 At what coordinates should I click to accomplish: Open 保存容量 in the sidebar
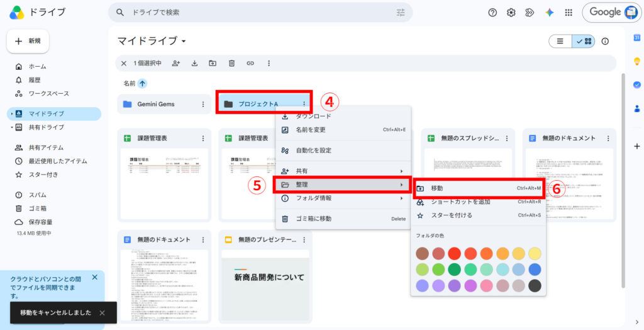(x=54, y=222)
